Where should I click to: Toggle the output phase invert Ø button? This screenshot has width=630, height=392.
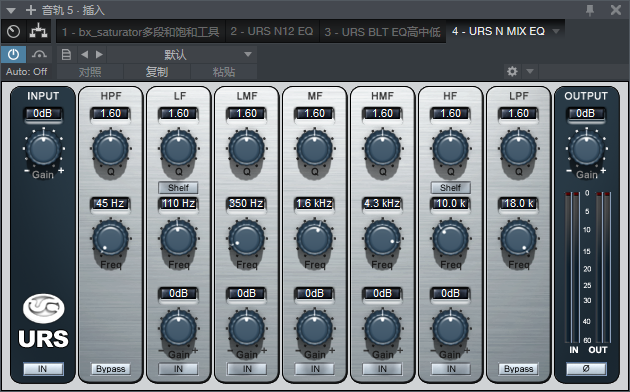pyautogui.click(x=586, y=369)
